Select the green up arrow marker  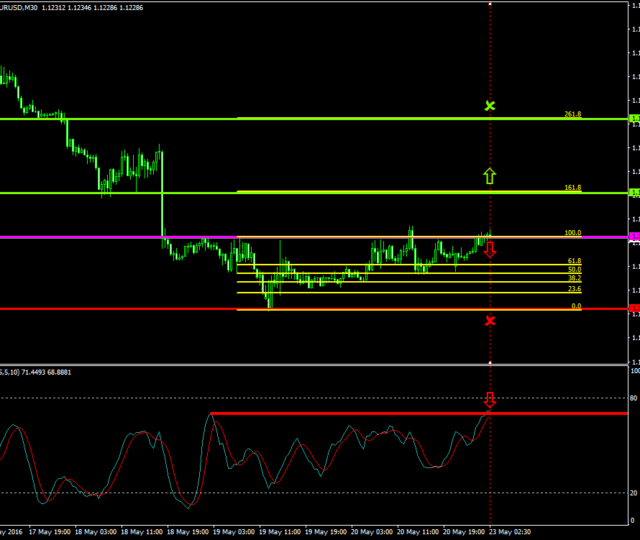(x=489, y=176)
